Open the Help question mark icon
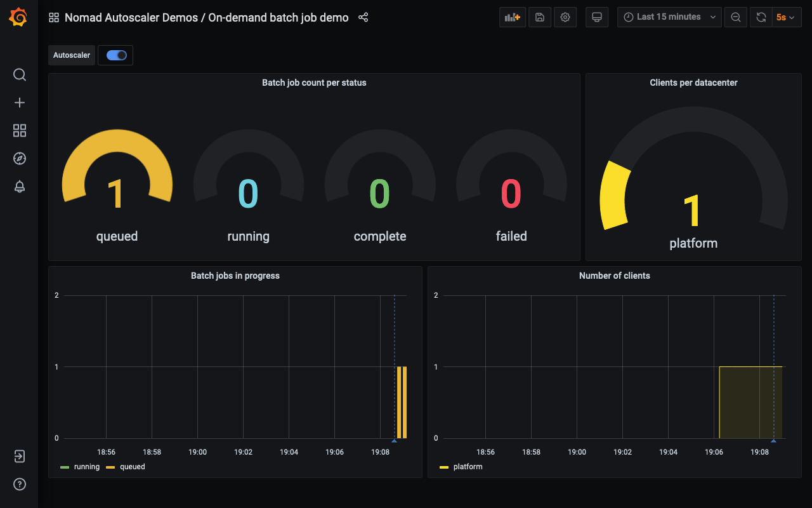 (x=20, y=485)
